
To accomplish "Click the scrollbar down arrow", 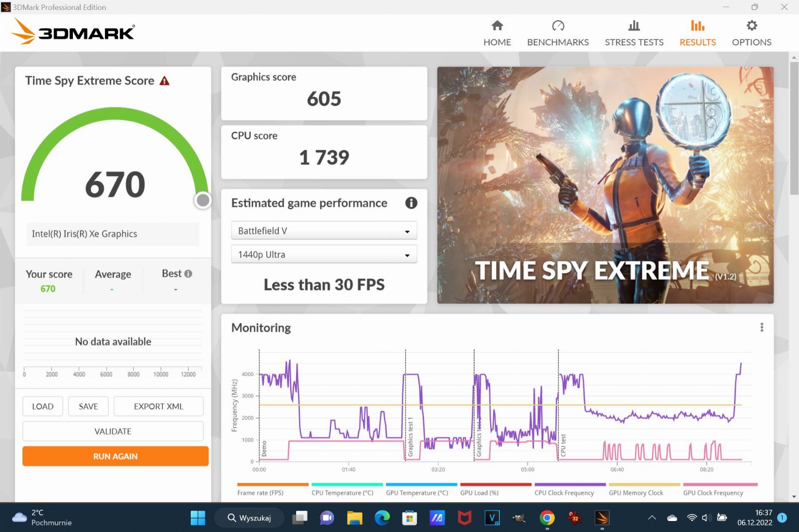I will pos(794,497).
